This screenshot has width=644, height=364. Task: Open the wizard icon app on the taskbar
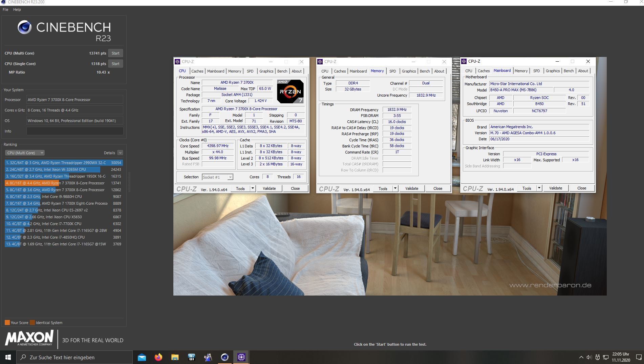point(208,357)
